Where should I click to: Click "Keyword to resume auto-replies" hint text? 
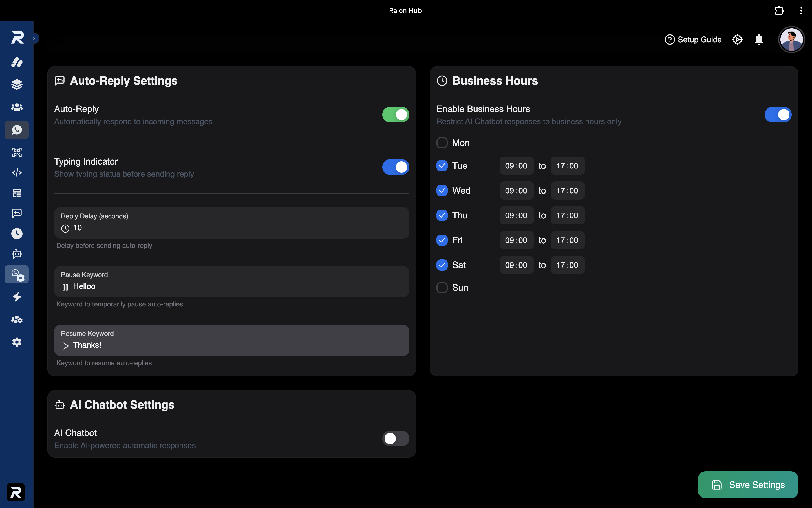pos(104,363)
